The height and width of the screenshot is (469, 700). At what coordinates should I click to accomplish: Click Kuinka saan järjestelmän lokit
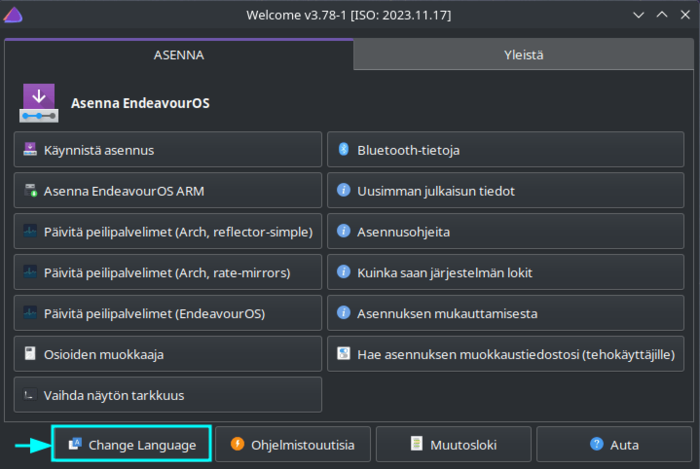click(508, 272)
